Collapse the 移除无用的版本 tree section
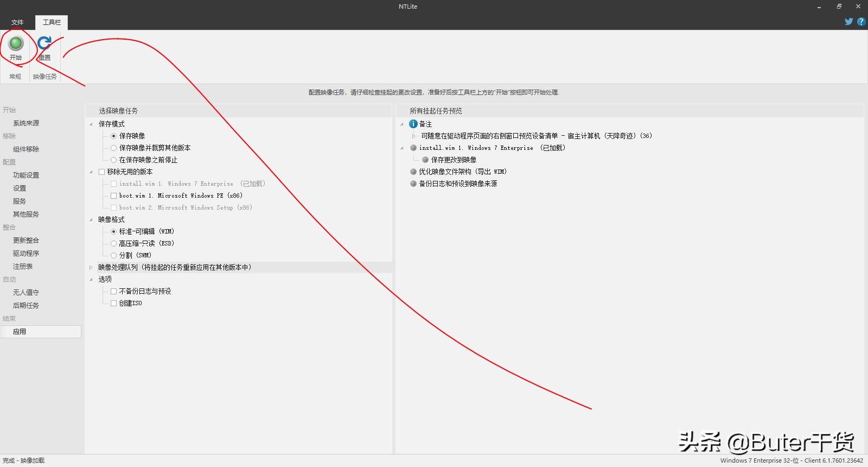This screenshot has height=467, width=868. click(91, 172)
